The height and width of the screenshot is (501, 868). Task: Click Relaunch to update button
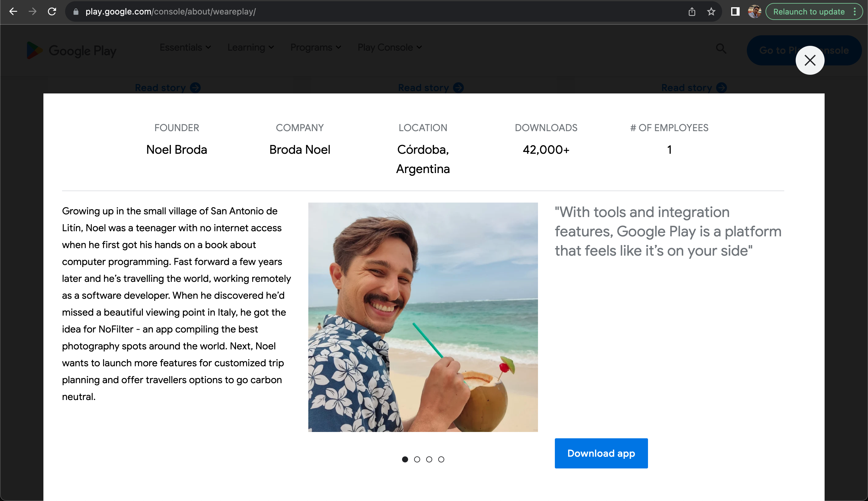pyautogui.click(x=809, y=12)
